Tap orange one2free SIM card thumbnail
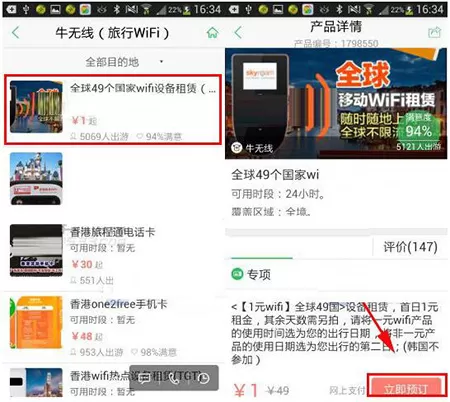The width and height of the screenshot is (450, 402). click(x=36, y=322)
